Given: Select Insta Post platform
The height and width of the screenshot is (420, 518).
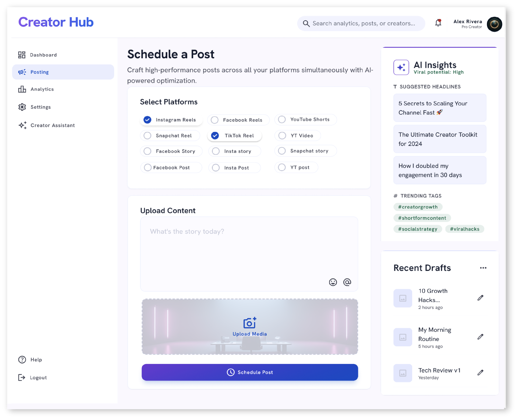Looking at the screenshot, I should pos(235,168).
